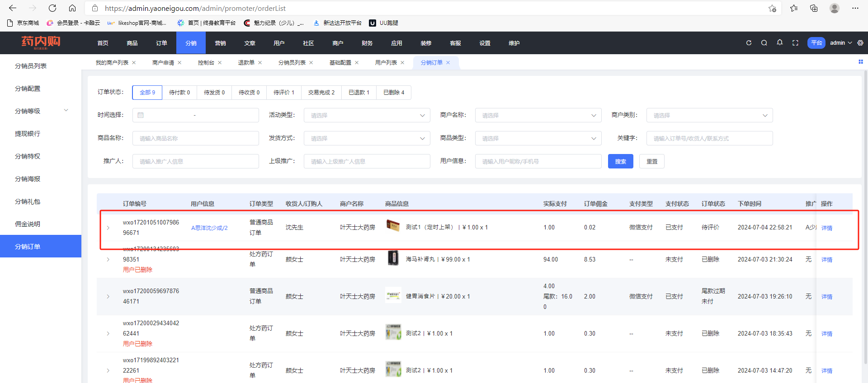Viewport: 868px width, 383px height.
Task: Open browser settings ellipsis menu
Action: click(x=855, y=8)
